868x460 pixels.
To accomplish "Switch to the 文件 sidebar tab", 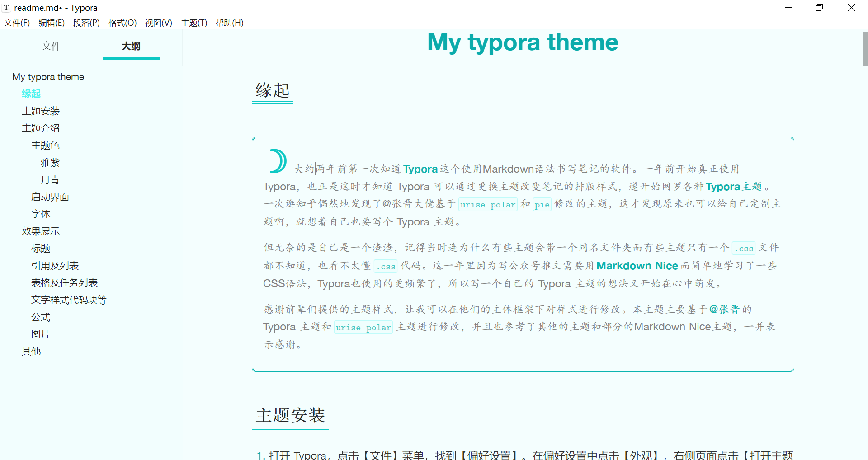I will 51,46.
